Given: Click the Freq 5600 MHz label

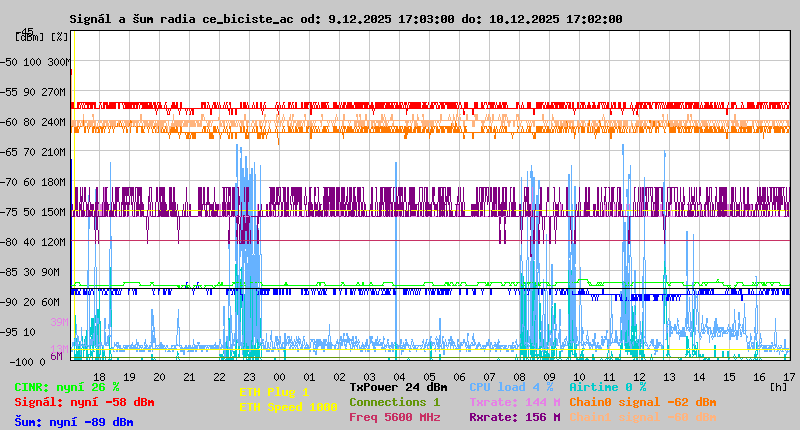Looking at the screenshot, I should [394, 417].
